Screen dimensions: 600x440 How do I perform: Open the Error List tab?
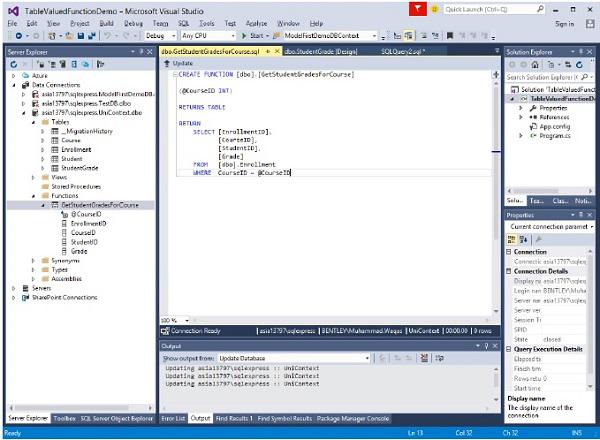173,419
